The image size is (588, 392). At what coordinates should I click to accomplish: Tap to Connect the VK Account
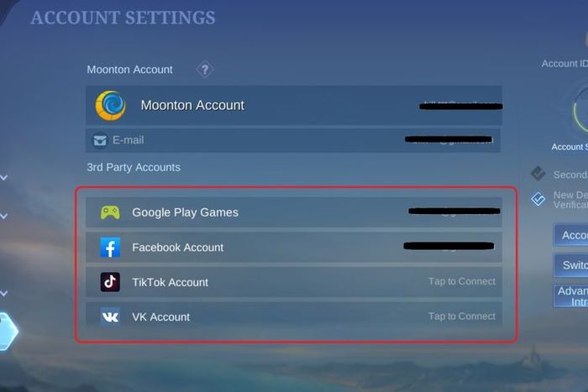462,316
